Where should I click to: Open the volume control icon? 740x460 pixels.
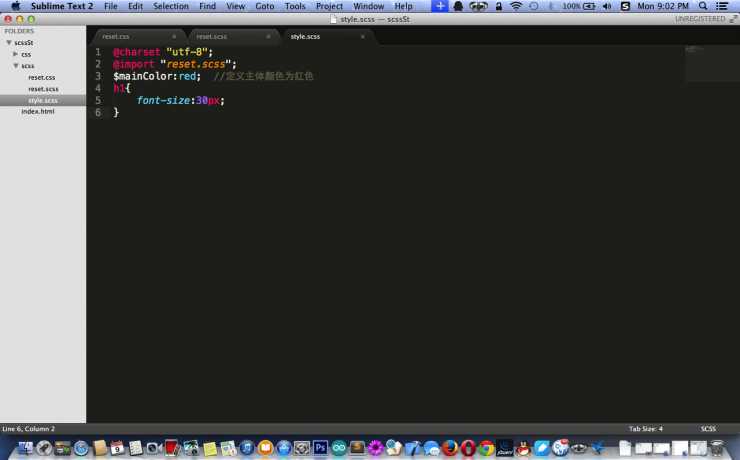point(607,6)
